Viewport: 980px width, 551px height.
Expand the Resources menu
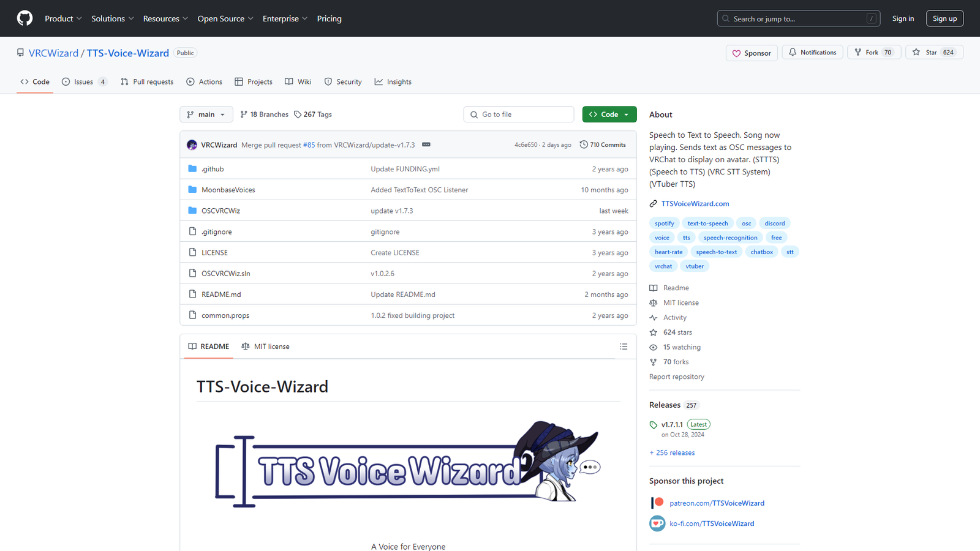click(165, 19)
